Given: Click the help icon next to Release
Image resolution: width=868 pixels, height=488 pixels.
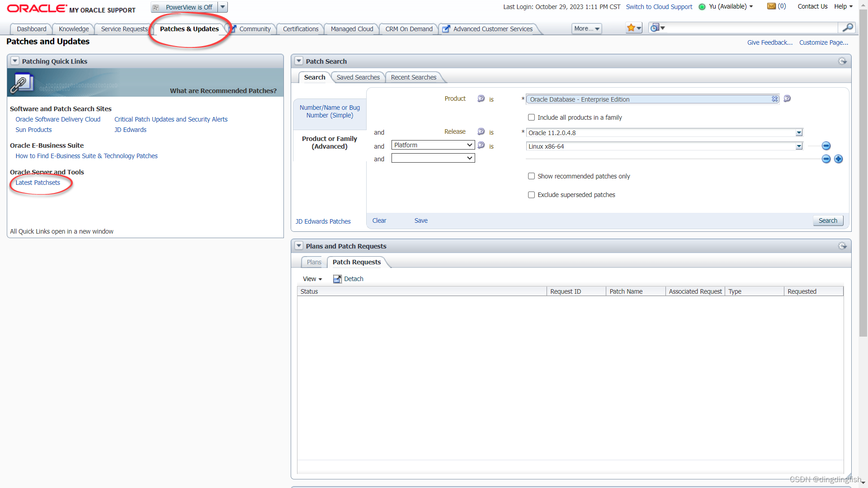Looking at the screenshot, I should [481, 131].
